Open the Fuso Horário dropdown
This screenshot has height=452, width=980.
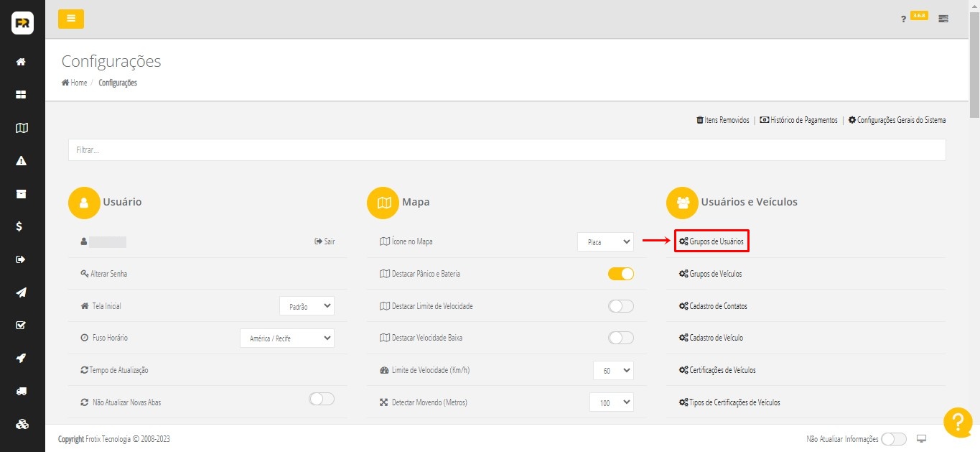(x=286, y=338)
